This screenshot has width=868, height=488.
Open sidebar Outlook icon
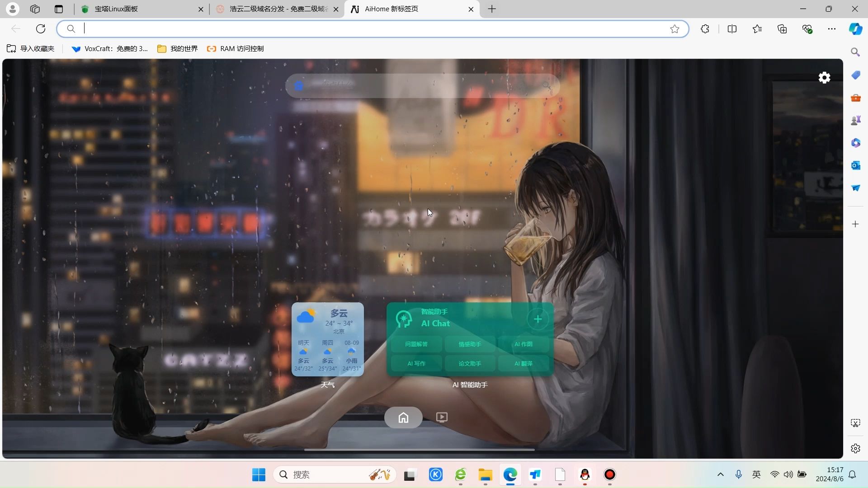point(855,165)
